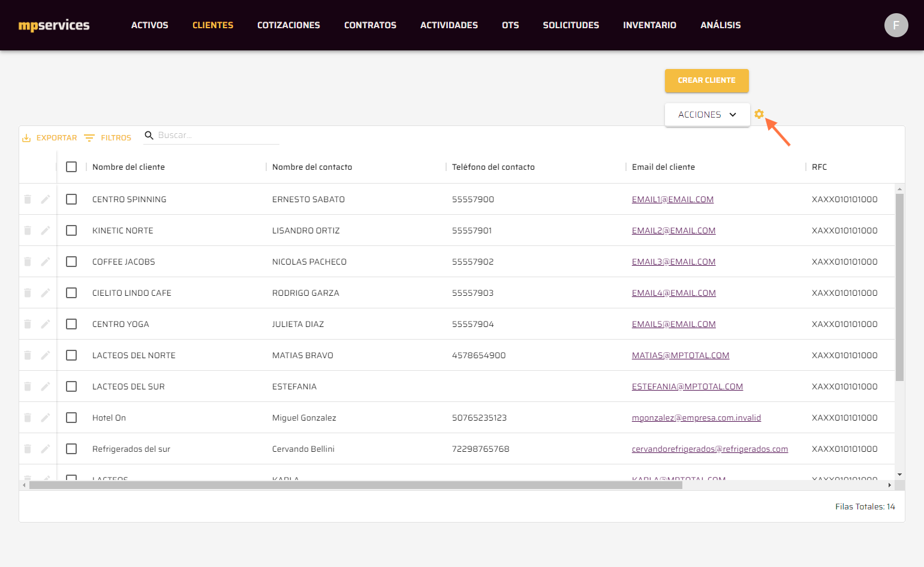Image resolution: width=924 pixels, height=567 pixels.
Task: Check the LACTEOS DEL NORTE row checkbox
Action: (71, 355)
